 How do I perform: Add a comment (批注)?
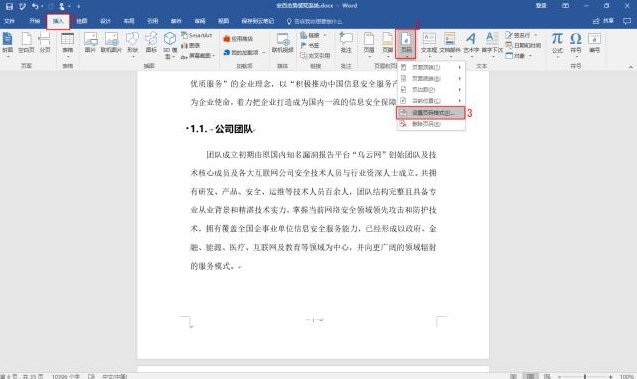click(346, 43)
